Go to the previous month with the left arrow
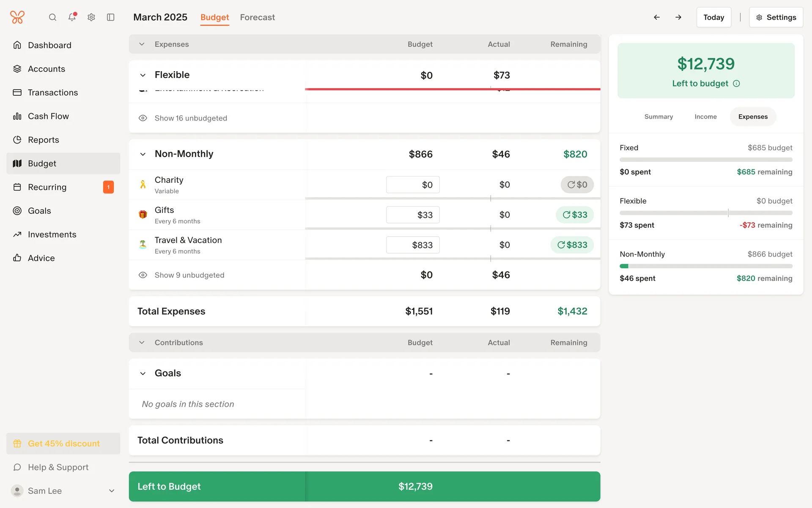 tap(657, 17)
